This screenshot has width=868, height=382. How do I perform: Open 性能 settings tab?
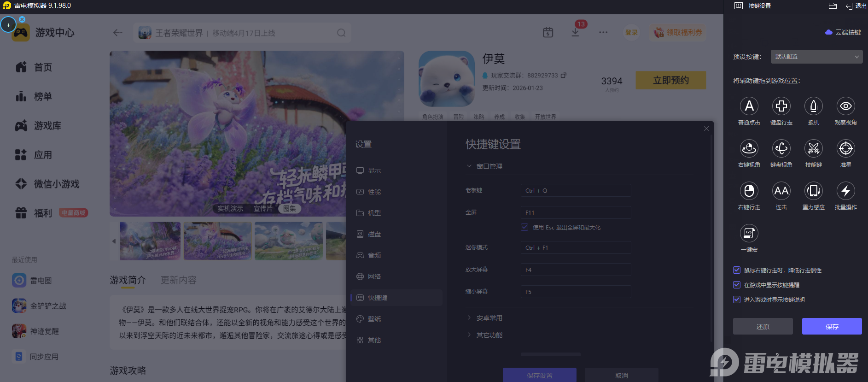(396, 192)
